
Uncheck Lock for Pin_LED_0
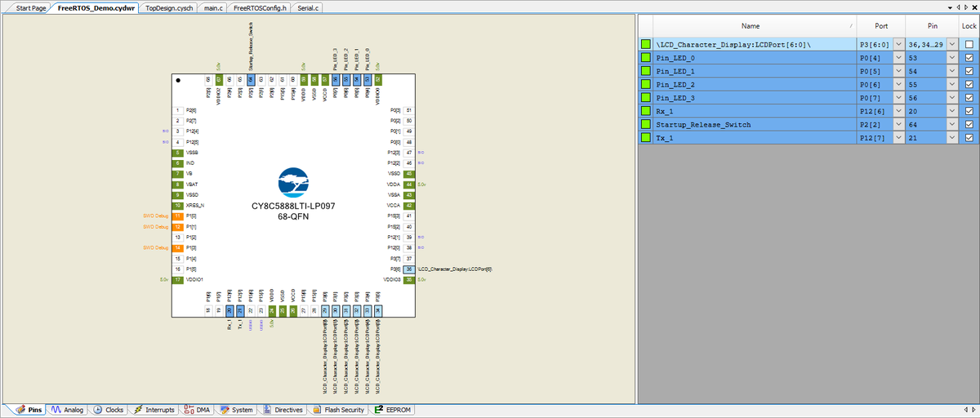click(x=969, y=58)
